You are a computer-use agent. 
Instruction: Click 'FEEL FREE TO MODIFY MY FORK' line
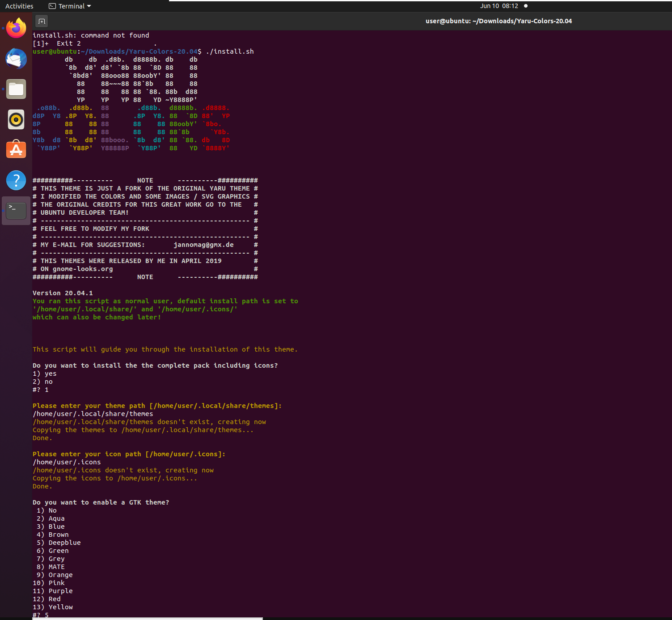95,229
